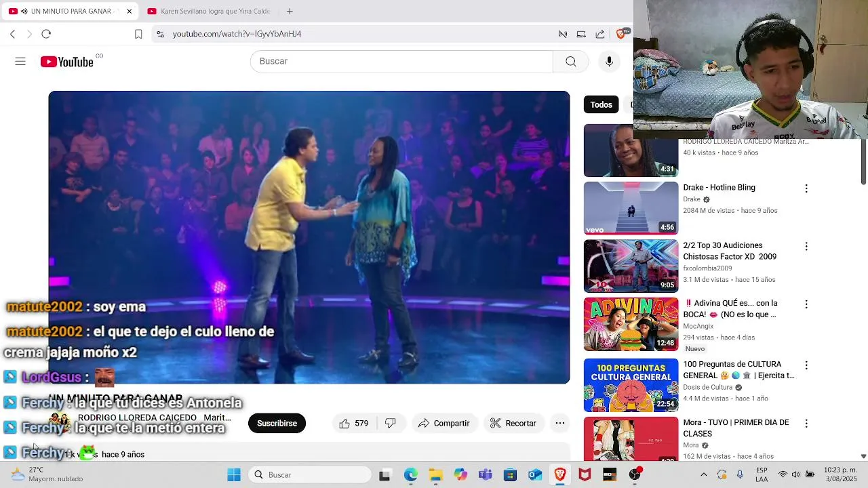Visit Dosis de Cultura channel name
The height and width of the screenshot is (488, 868).
tap(707, 387)
